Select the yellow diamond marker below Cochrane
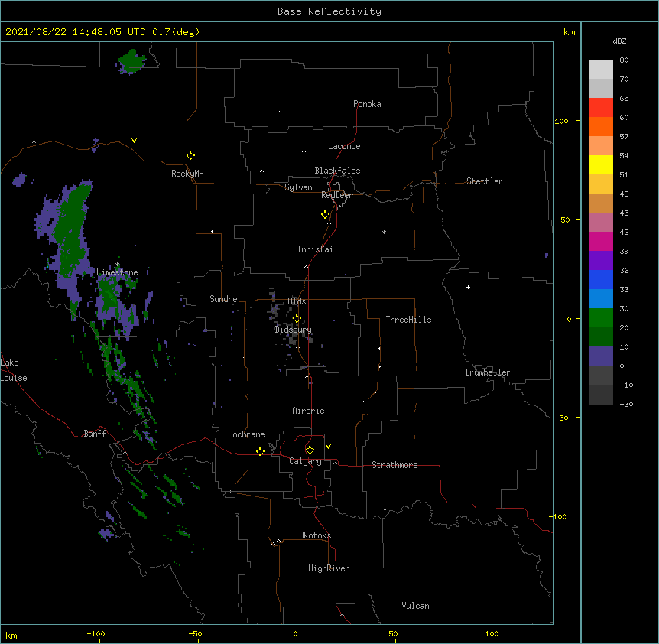 point(260,451)
